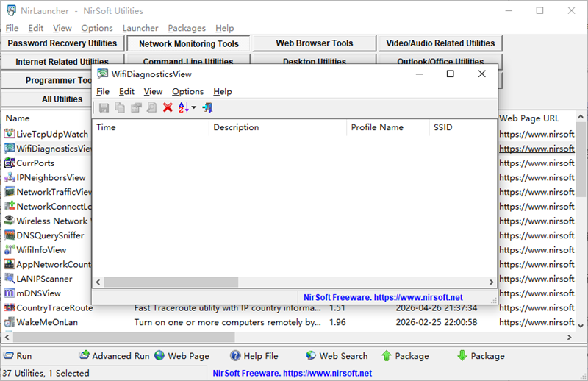Viewport: 588px width, 381px height.
Task: Click the LANIPScanner utility icon
Action: click(10, 279)
